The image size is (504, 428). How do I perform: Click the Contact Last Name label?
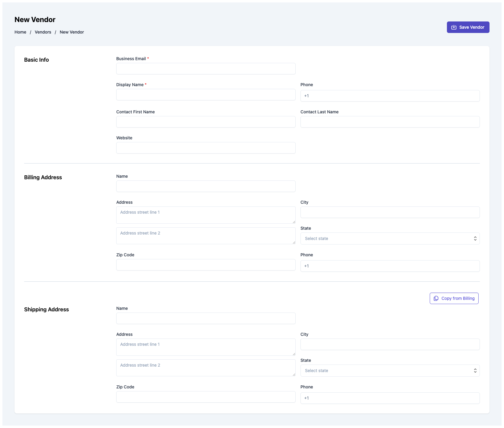[319, 112]
